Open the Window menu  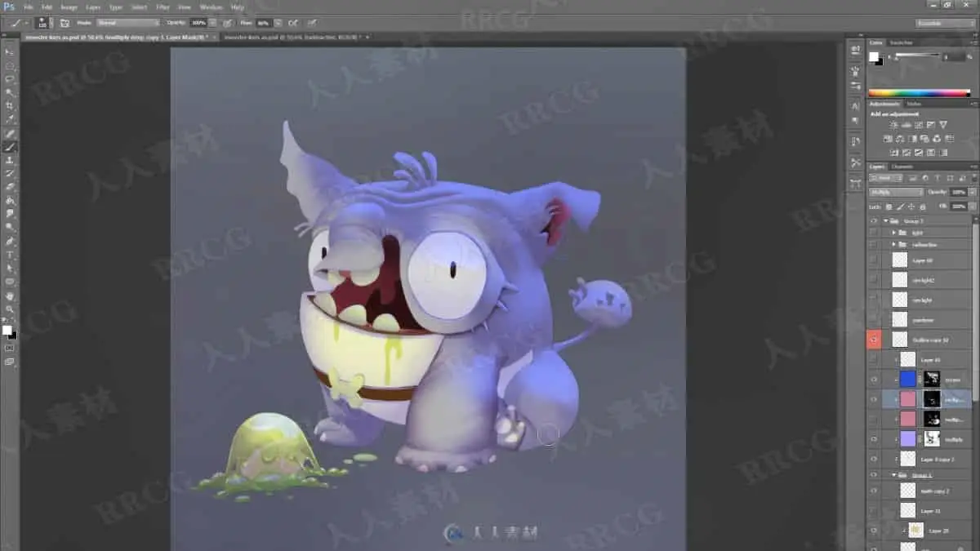pyautogui.click(x=211, y=7)
